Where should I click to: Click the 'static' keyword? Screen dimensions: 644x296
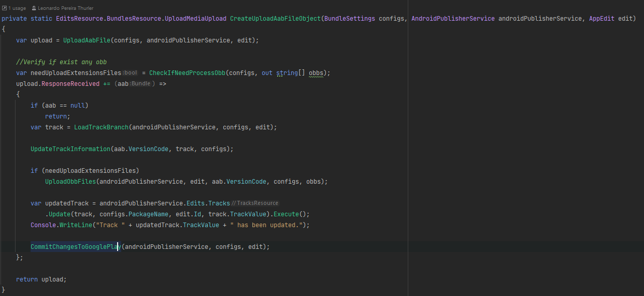tap(41, 19)
